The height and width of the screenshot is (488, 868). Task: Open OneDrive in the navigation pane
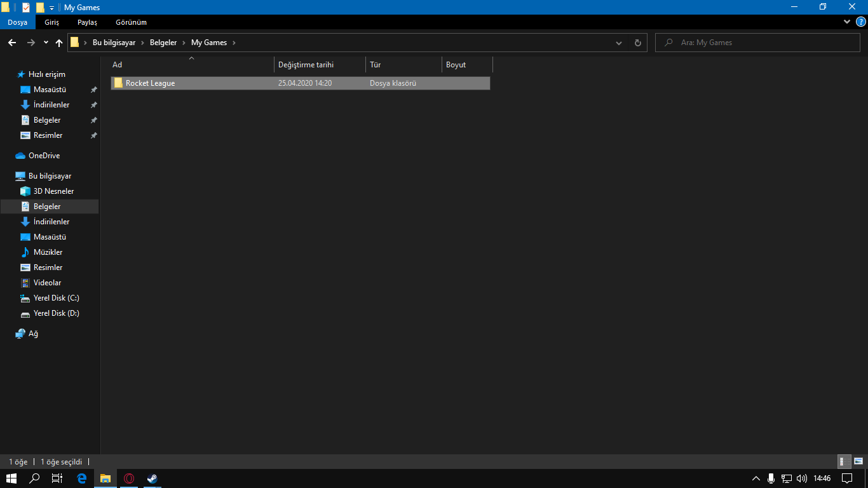[44, 156]
